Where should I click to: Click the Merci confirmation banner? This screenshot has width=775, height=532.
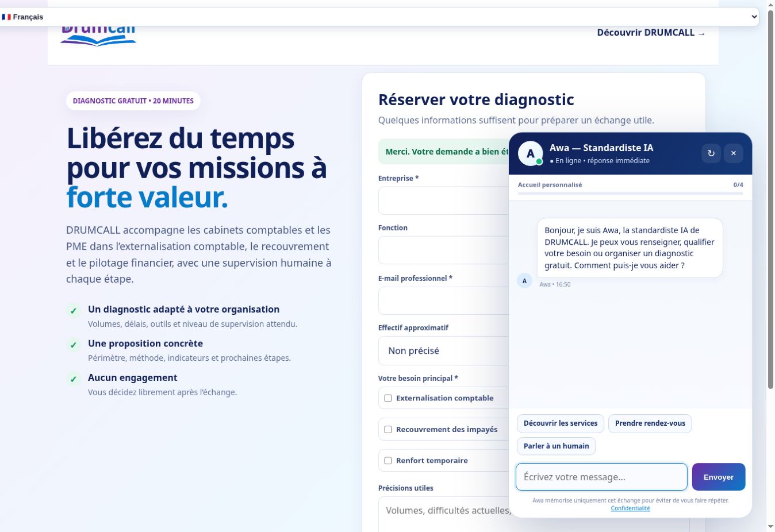[443, 152]
